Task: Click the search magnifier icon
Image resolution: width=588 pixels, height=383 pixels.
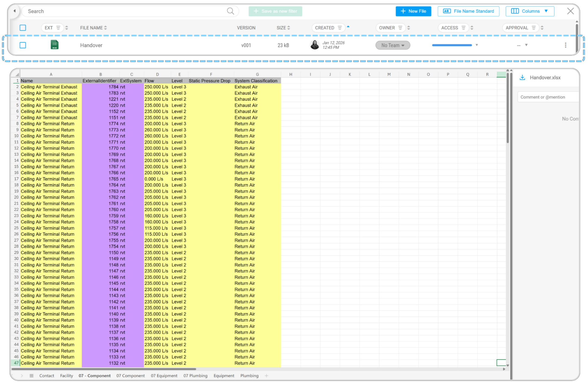Action: [230, 11]
